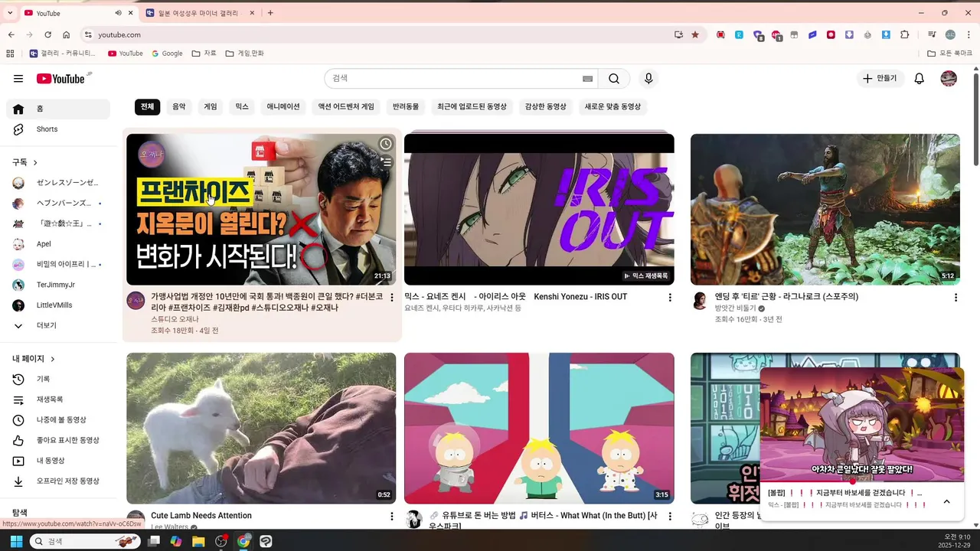Open 나중에 볼 동영상 in the sidebar
Image resolution: width=980 pixels, height=551 pixels.
click(58, 420)
